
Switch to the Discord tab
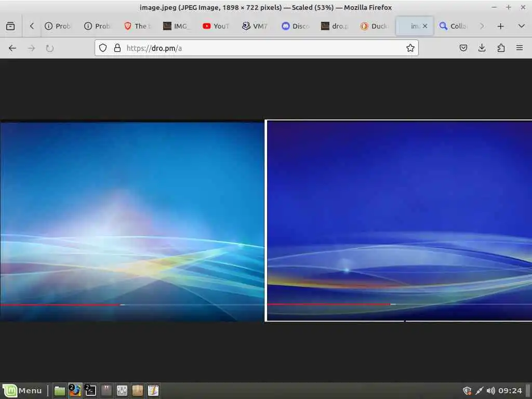coord(295,26)
